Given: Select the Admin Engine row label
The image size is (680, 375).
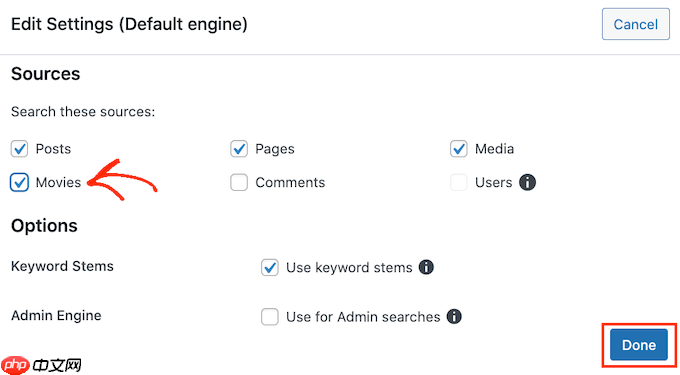Looking at the screenshot, I should point(56,316).
